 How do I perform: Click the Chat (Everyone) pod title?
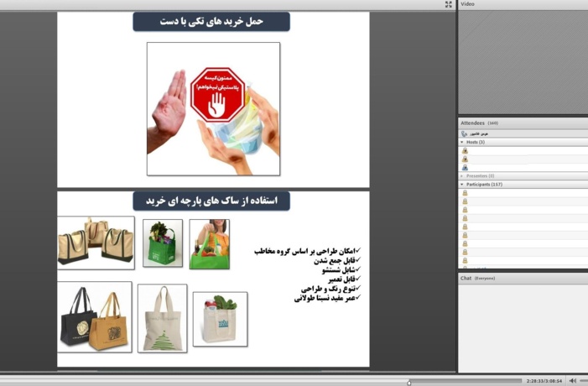[x=477, y=278]
